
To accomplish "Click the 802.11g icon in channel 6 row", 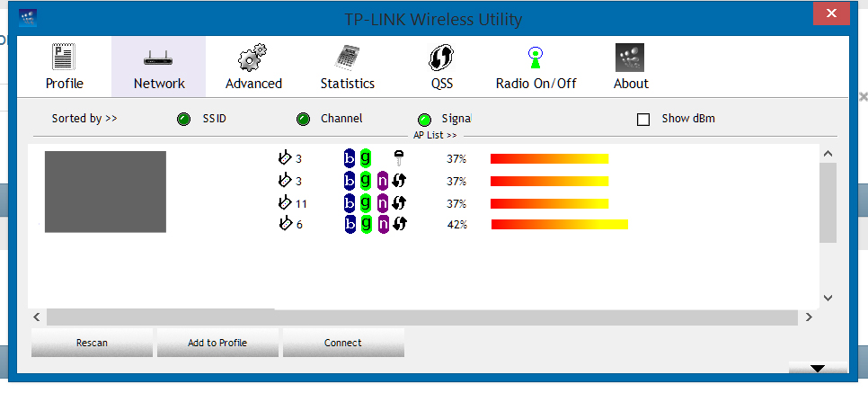I will (x=366, y=225).
